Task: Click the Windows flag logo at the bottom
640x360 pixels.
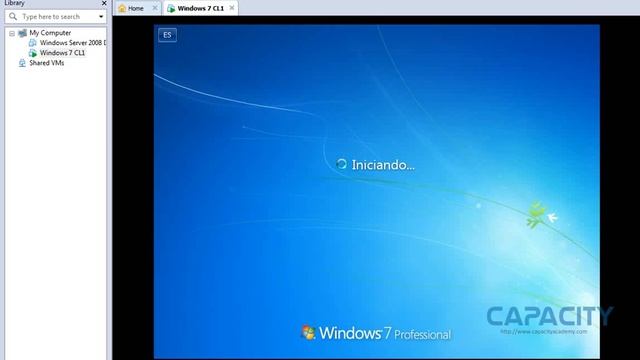Action: point(309,332)
